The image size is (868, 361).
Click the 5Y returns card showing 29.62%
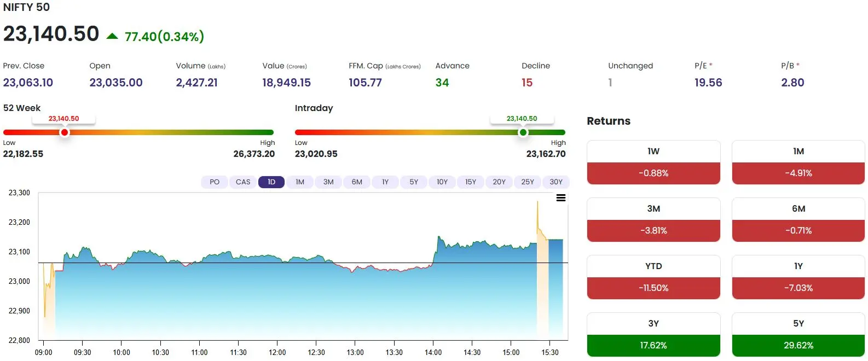click(x=798, y=335)
